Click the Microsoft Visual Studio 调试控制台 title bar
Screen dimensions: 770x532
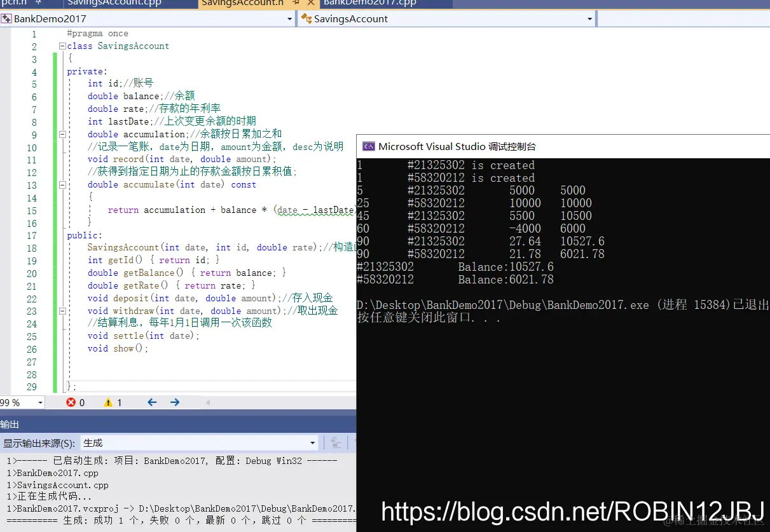point(563,146)
